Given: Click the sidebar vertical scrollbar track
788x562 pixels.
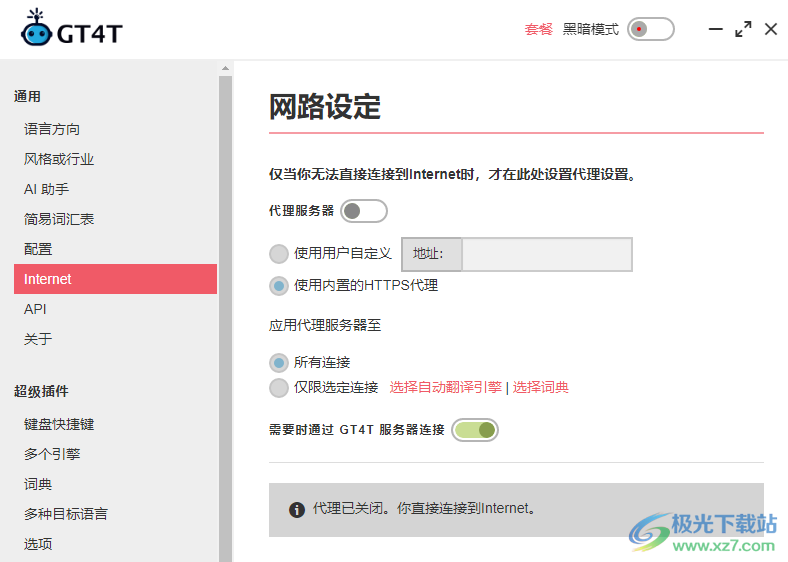Looking at the screenshot, I should pos(225,319).
